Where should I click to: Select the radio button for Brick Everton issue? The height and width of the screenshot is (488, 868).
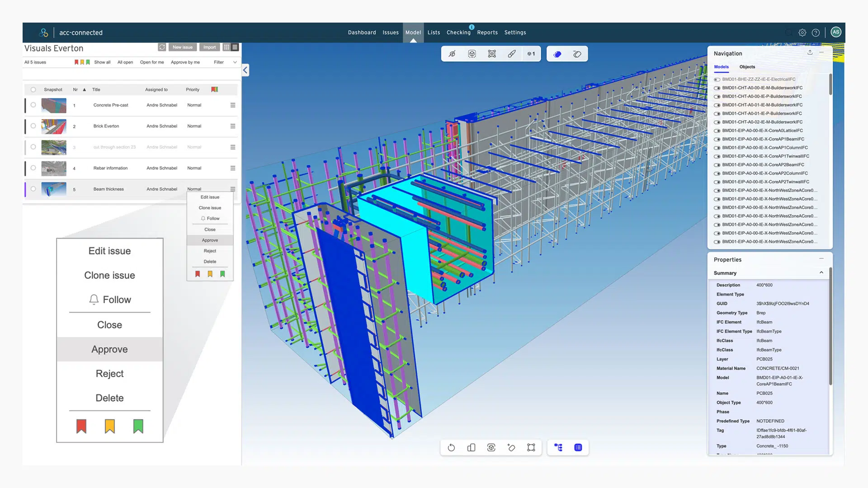tap(33, 126)
